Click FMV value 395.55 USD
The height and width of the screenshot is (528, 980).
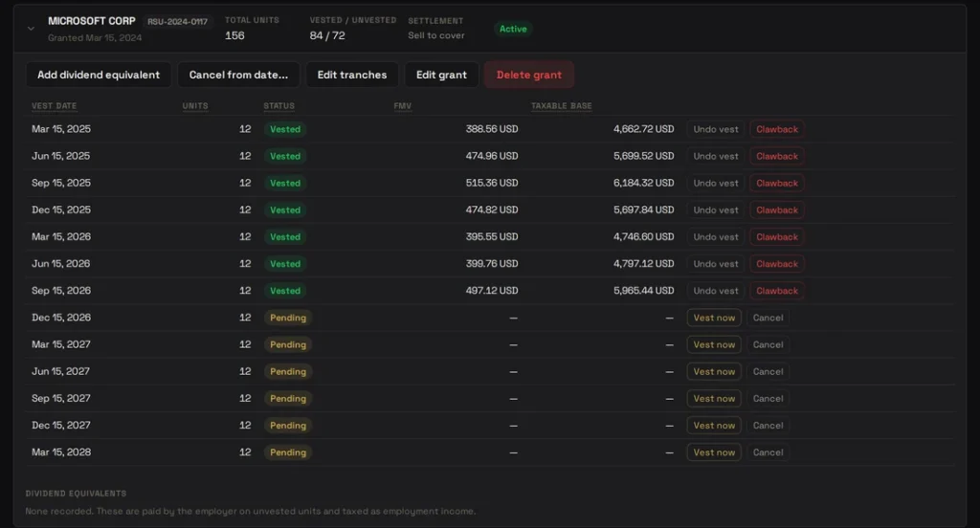[x=491, y=237]
